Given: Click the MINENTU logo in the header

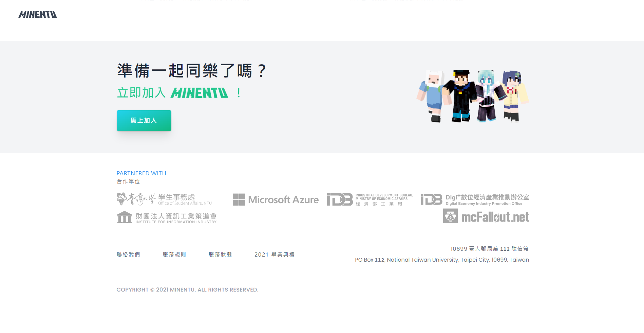Looking at the screenshot, I should click(38, 14).
